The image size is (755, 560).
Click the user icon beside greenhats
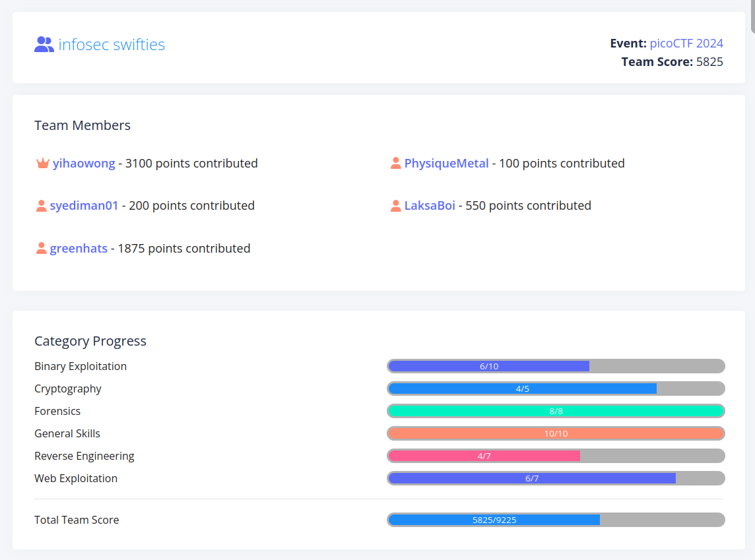click(x=42, y=248)
